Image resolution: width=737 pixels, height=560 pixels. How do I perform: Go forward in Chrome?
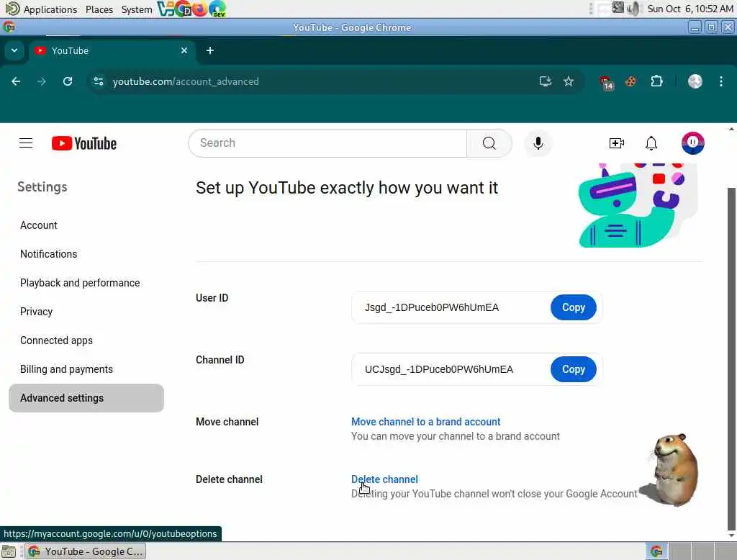coord(41,81)
